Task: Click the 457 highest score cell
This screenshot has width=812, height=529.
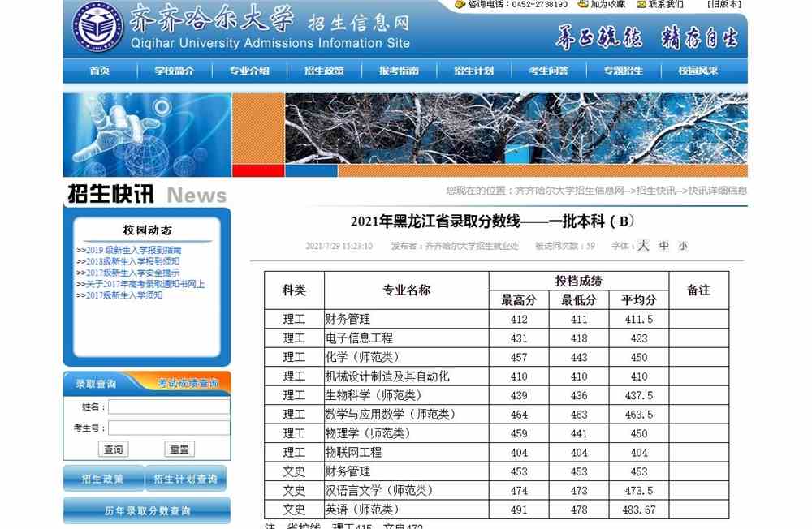Action: 519,358
